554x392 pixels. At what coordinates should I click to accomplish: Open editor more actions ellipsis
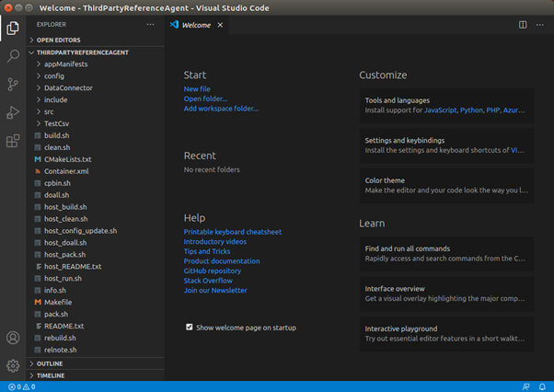(540, 25)
